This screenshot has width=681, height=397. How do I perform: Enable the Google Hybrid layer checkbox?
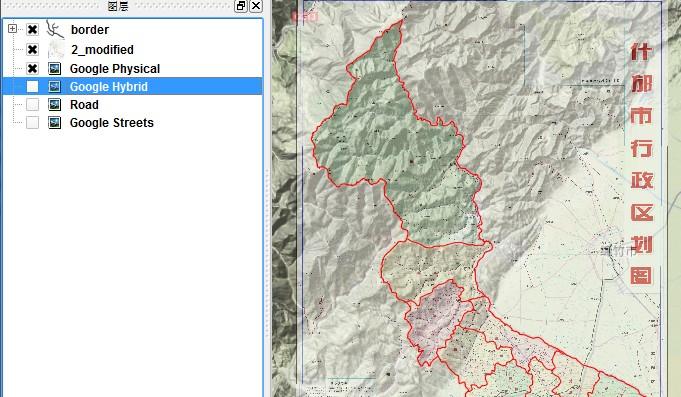pos(32,86)
